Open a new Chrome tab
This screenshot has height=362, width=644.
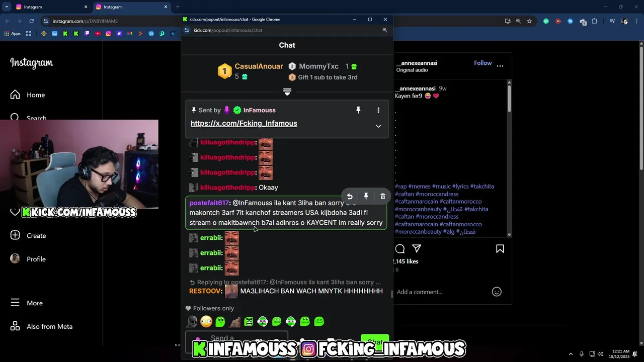178,7
